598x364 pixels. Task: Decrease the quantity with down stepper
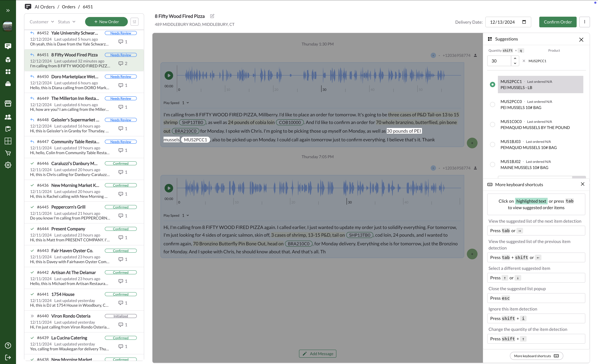515,63
